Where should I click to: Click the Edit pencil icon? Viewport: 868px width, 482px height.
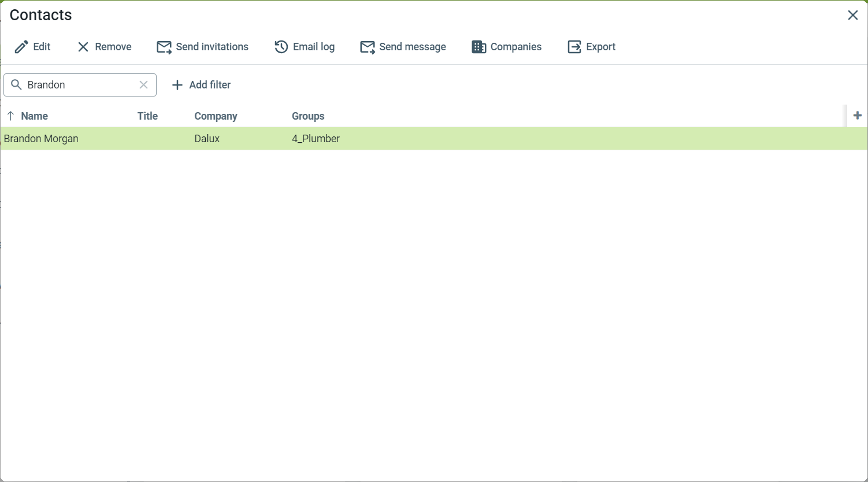point(21,47)
